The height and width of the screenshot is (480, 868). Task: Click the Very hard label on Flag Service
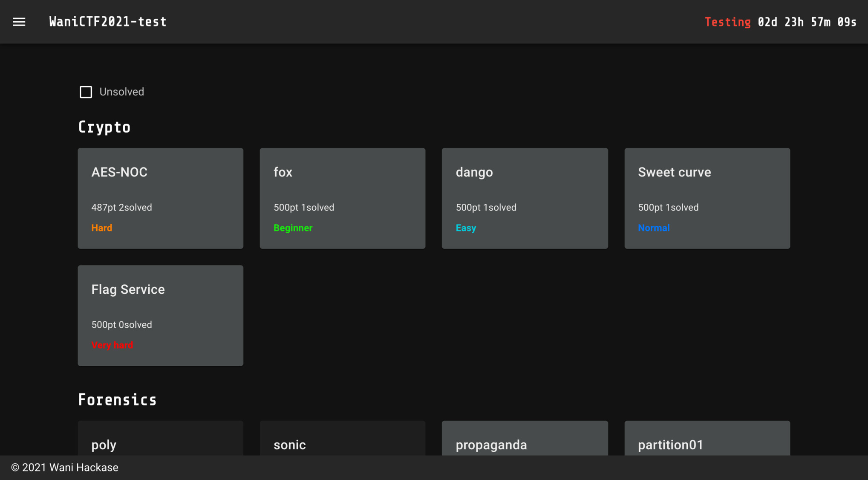[x=112, y=345]
